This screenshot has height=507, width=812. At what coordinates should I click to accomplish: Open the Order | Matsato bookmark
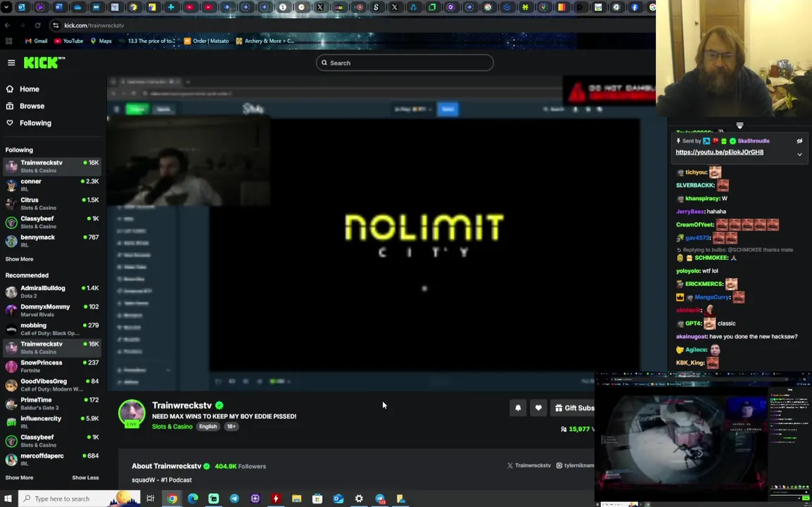206,41
